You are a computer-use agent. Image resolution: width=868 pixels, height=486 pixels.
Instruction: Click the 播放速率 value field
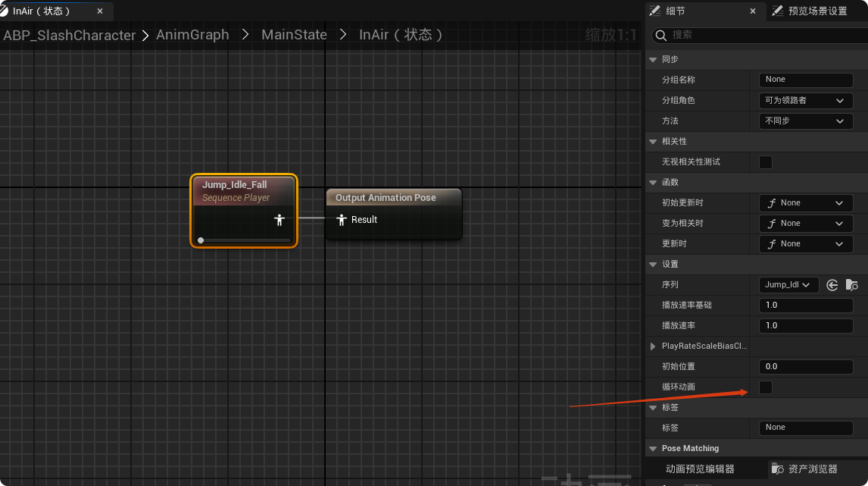point(805,326)
